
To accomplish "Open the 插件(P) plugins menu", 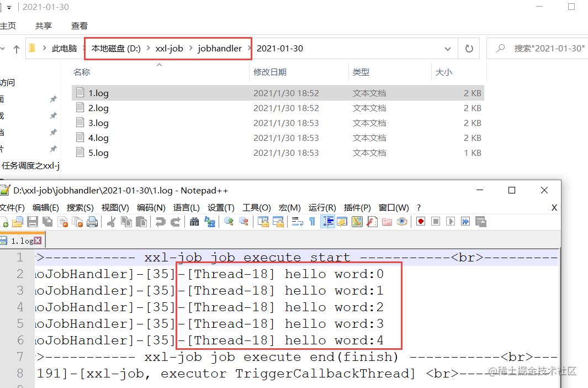I will tap(357, 207).
